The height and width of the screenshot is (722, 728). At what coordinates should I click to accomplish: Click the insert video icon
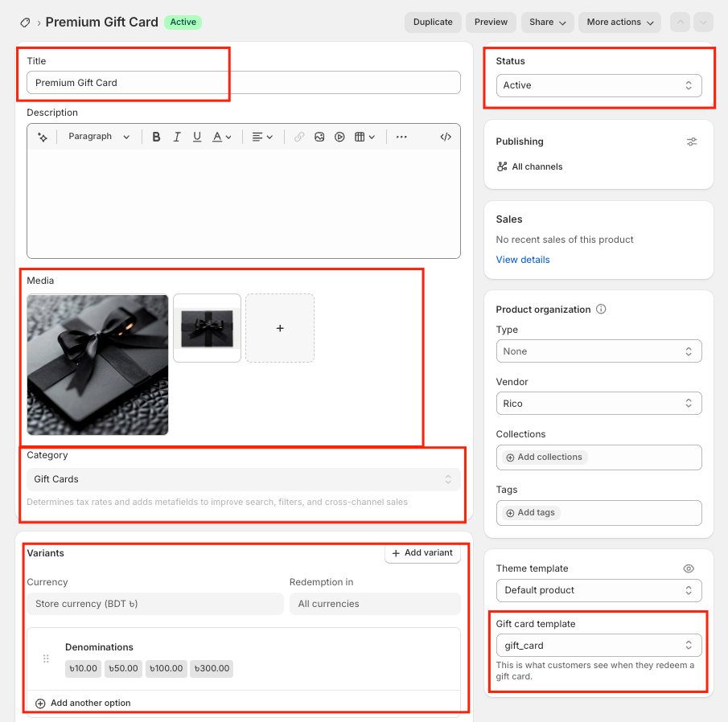[x=339, y=137]
